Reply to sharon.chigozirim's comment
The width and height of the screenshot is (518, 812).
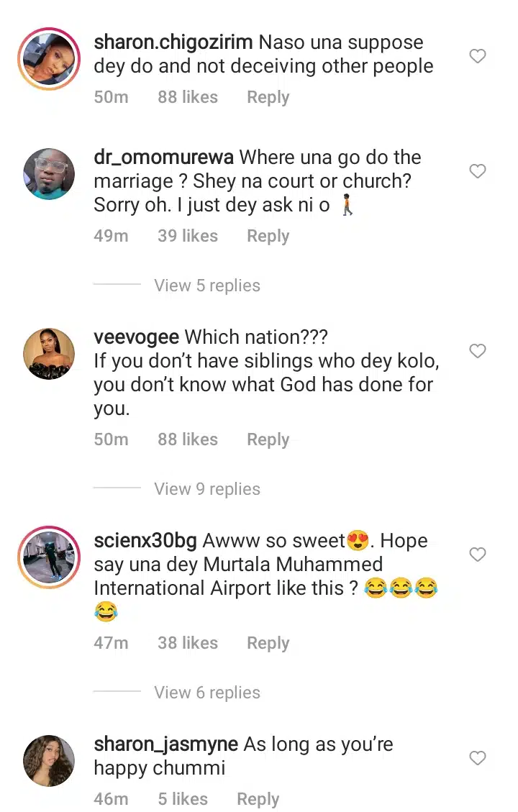(x=268, y=98)
